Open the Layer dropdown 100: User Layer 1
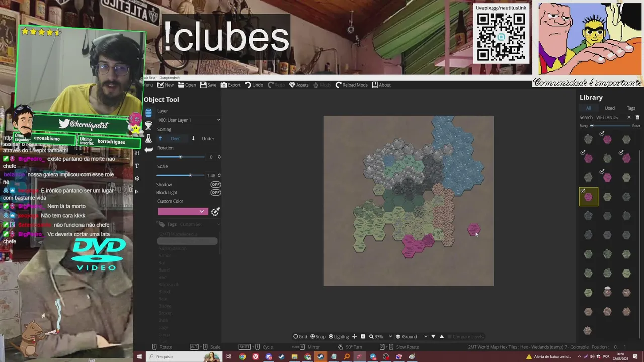This screenshot has height=362, width=644. (189, 120)
